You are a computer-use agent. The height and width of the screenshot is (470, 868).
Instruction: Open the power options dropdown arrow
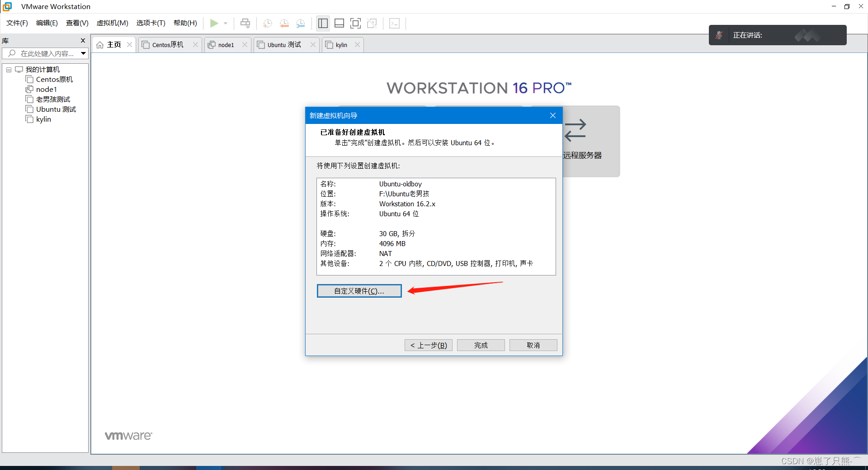(226, 23)
